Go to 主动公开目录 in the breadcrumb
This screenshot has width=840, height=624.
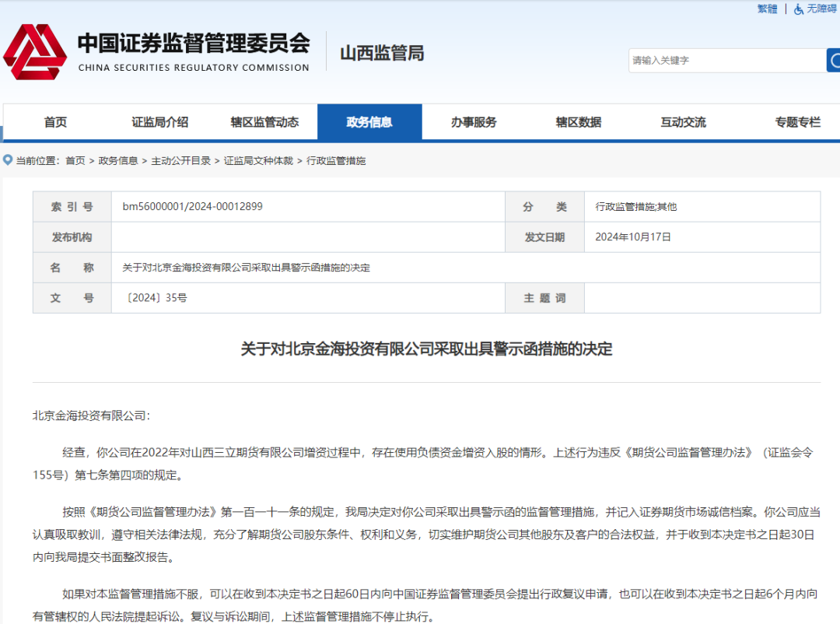[x=181, y=161]
